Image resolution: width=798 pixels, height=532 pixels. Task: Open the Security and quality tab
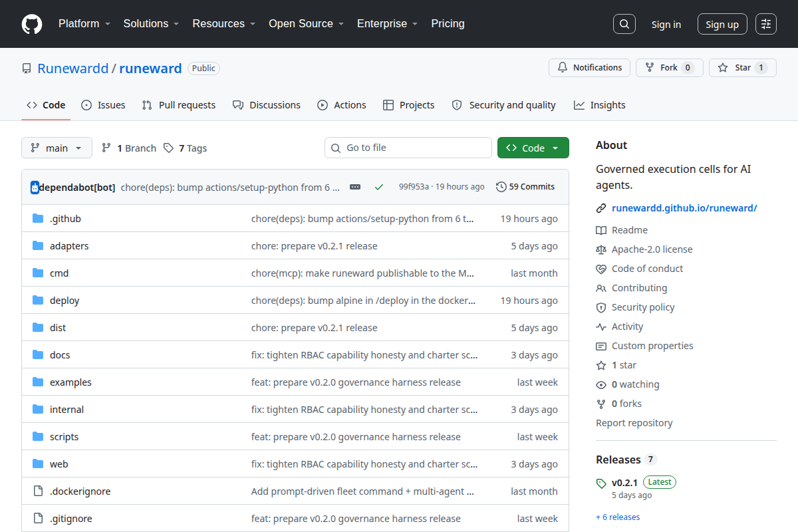(x=503, y=105)
